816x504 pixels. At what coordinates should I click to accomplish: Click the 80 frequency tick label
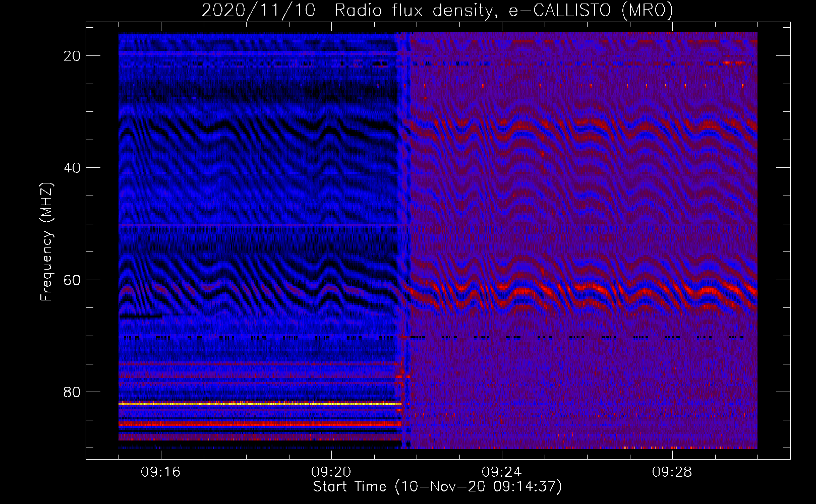(x=73, y=392)
